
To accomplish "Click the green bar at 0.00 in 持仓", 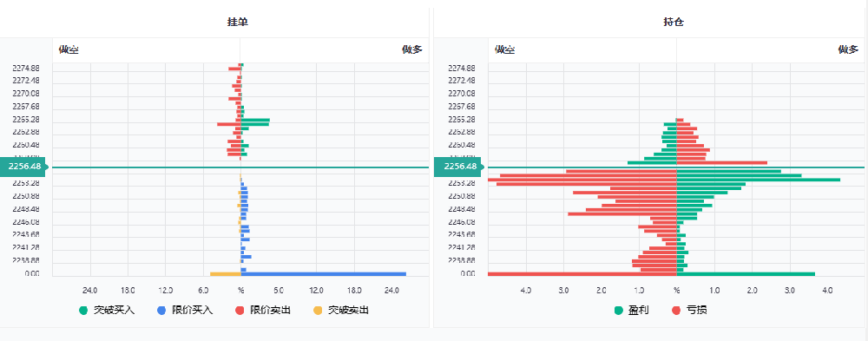I will tap(746, 274).
